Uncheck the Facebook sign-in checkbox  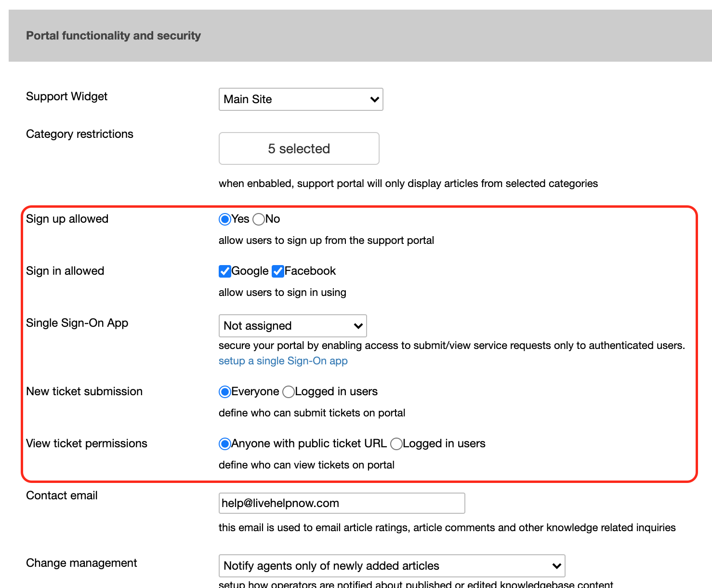pyautogui.click(x=277, y=271)
